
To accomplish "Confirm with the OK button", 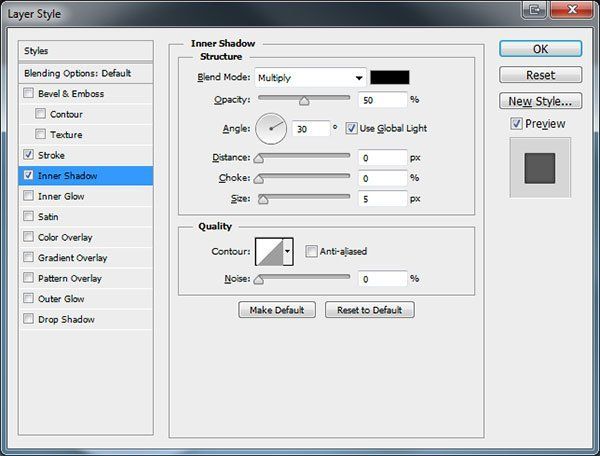I will pos(540,49).
